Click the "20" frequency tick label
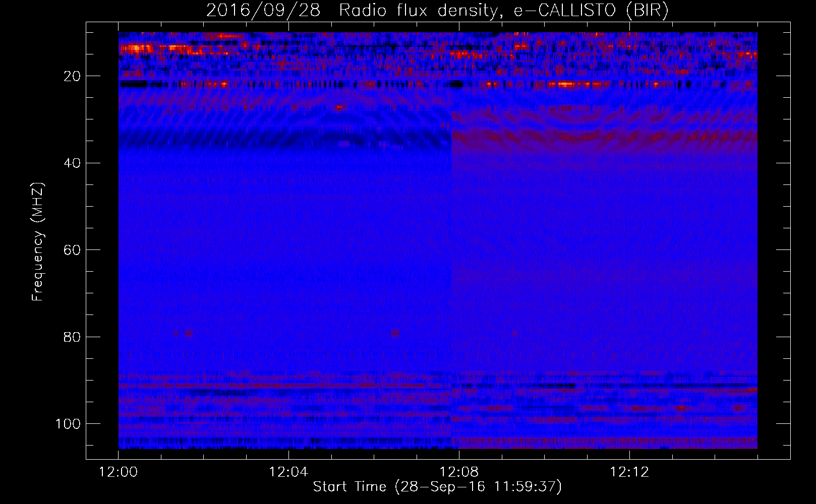Viewport: 816px width, 504px height. coord(73,76)
